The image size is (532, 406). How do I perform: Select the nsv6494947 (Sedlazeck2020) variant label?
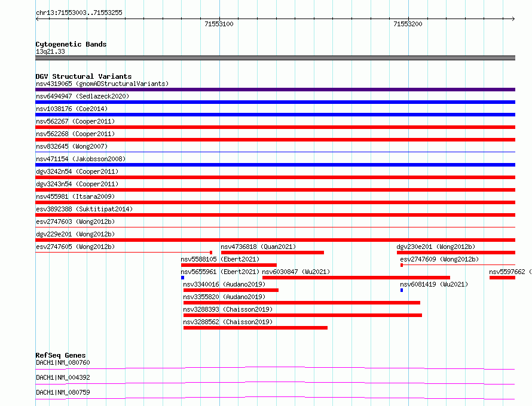(x=82, y=96)
